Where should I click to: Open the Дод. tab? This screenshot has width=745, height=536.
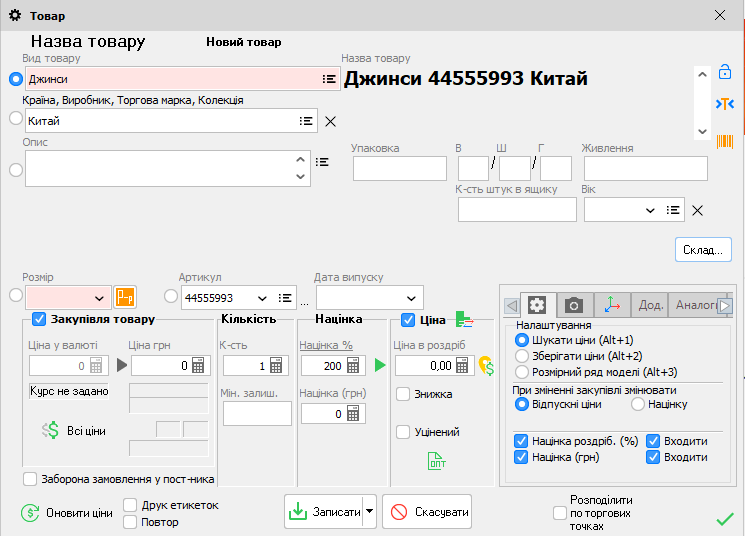[x=651, y=305]
